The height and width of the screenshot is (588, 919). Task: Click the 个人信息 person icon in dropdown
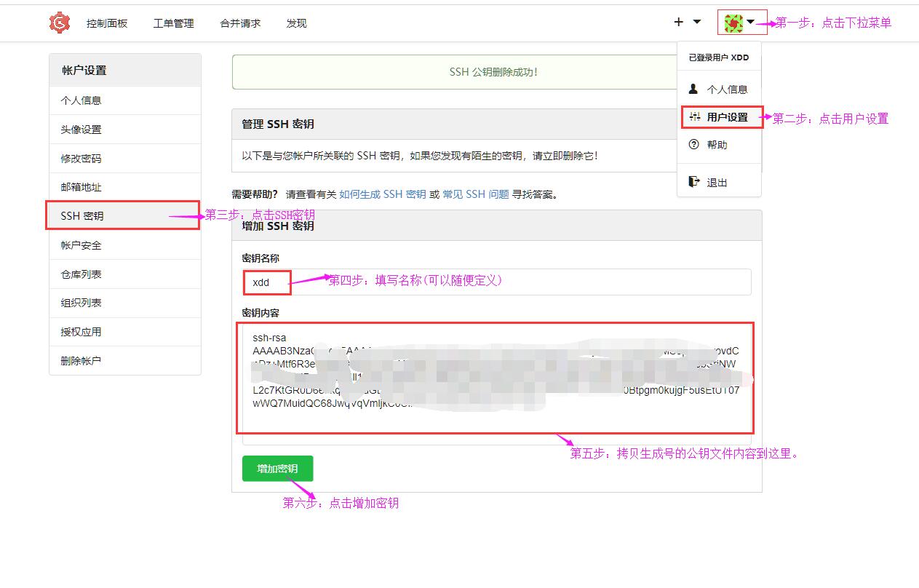693,89
